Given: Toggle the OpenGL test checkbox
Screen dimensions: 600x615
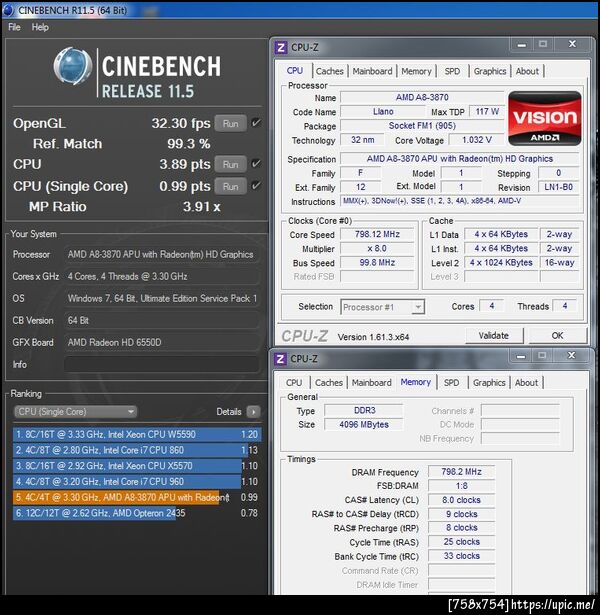Looking at the screenshot, I should [x=256, y=123].
